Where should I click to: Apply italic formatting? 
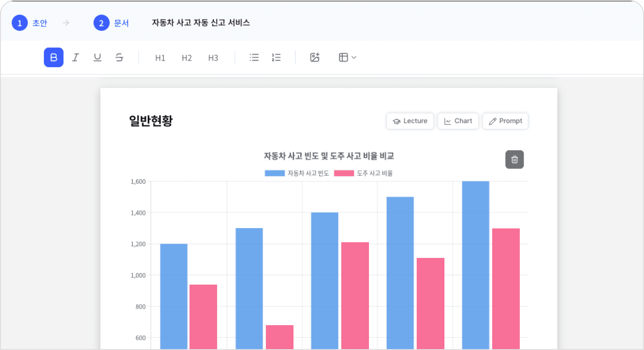(75, 57)
